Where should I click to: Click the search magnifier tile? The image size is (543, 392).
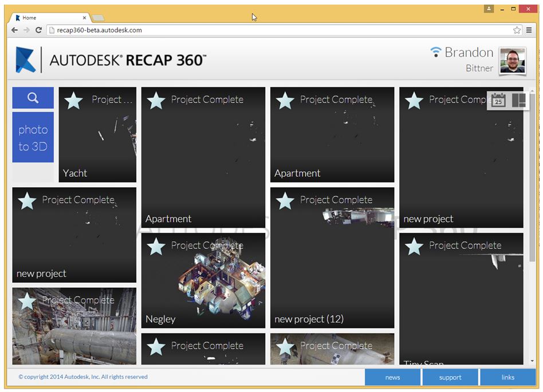coord(33,98)
